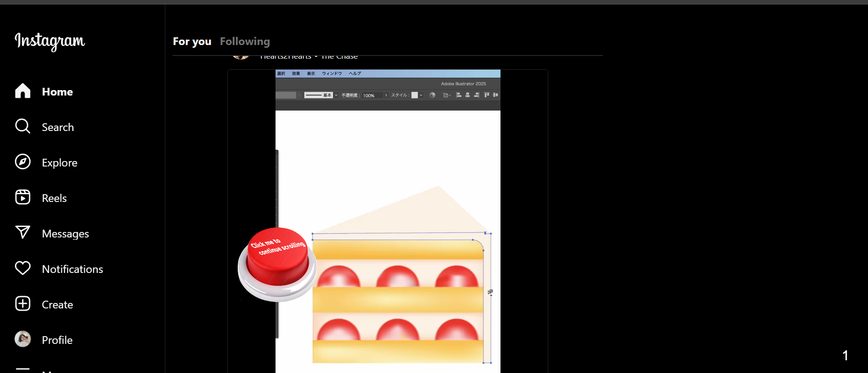Viewport: 868px width, 373px height.
Task: Click the Profile avatar picture
Action: click(22, 339)
